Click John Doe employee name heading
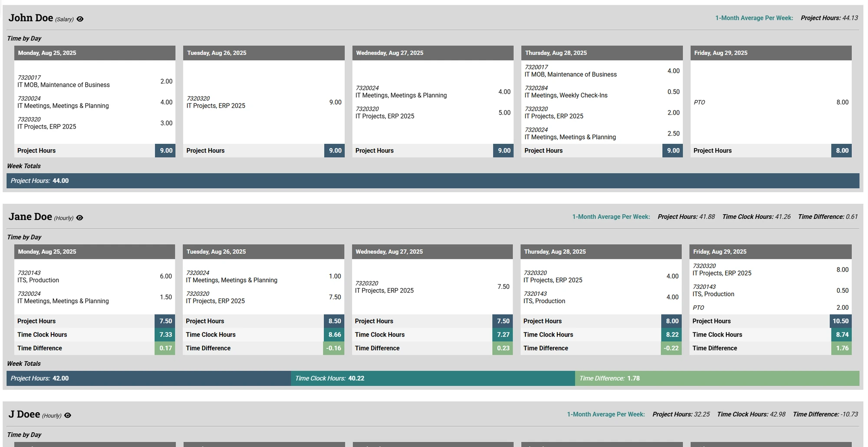Image resolution: width=868 pixels, height=447 pixels. point(31,18)
